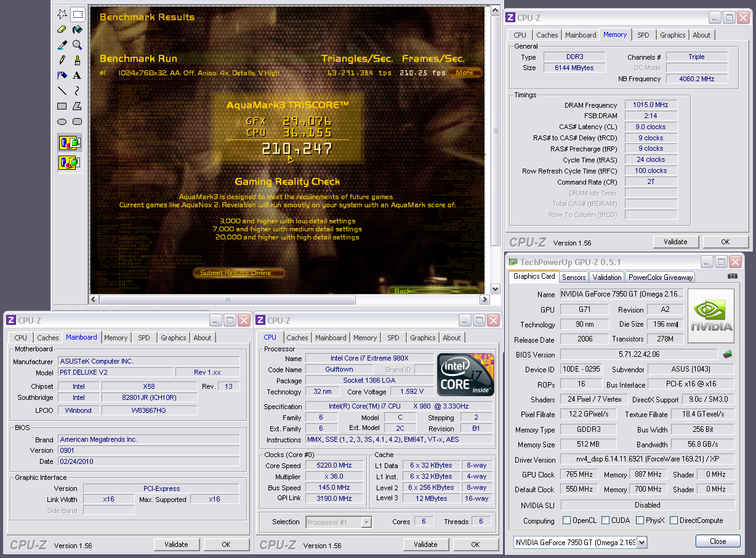Click the Close button in GPU-Z
This screenshot has width=756, height=558.
click(718, 541)
